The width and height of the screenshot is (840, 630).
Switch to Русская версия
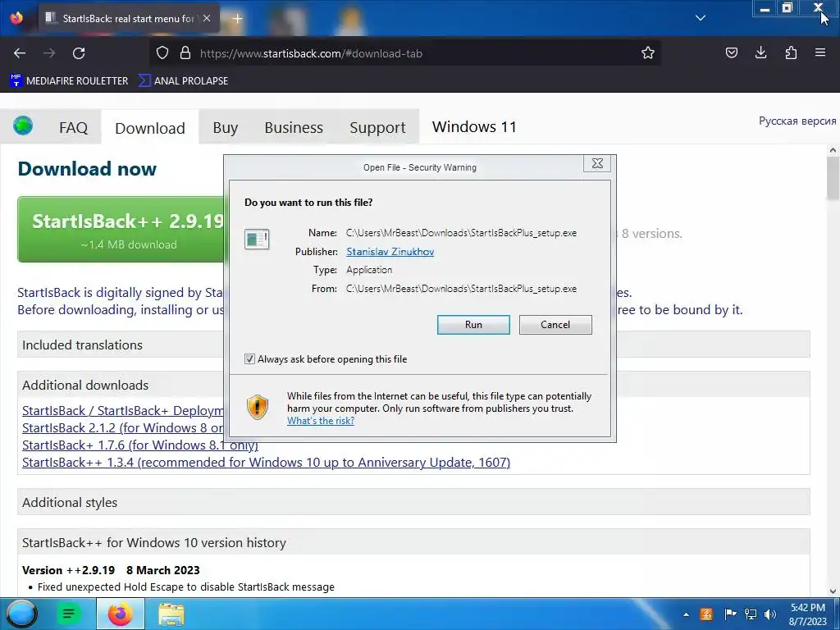coord(797,121)
